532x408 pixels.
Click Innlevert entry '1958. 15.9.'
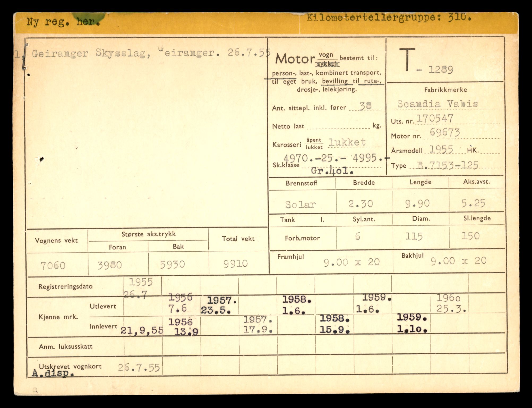[x=335, y=324]
